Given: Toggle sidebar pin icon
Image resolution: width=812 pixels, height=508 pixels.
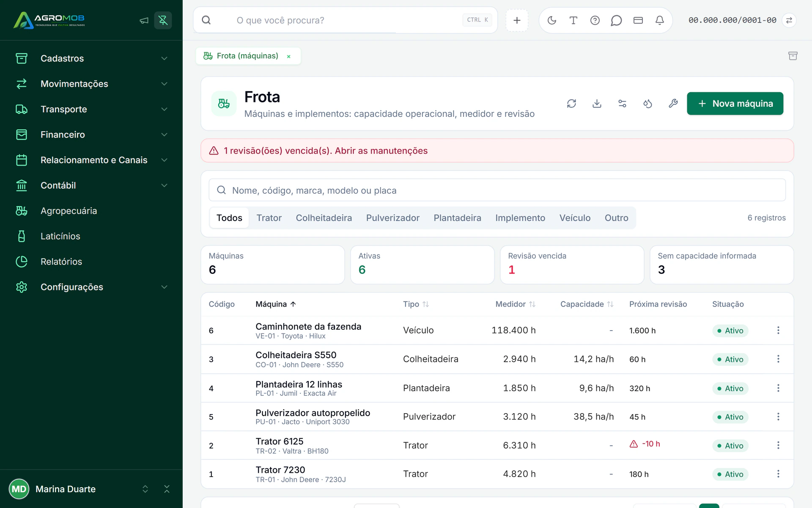Looking at the screenshot, I should (163, 20).
